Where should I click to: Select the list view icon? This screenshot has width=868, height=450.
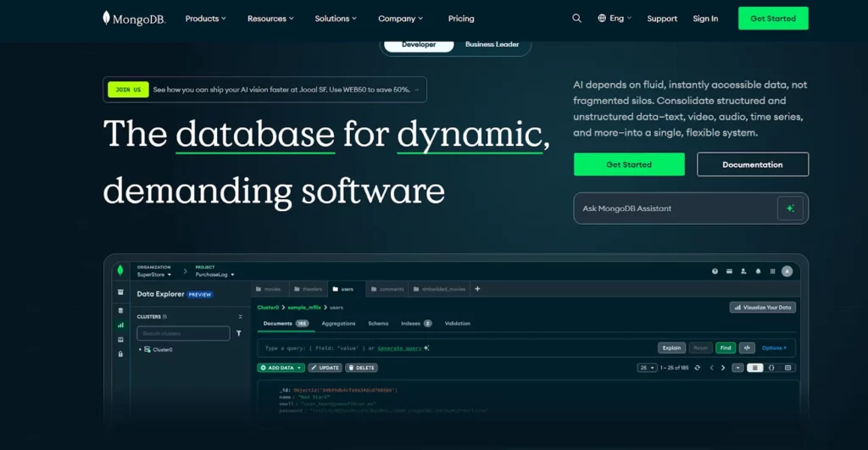[755, 368]
